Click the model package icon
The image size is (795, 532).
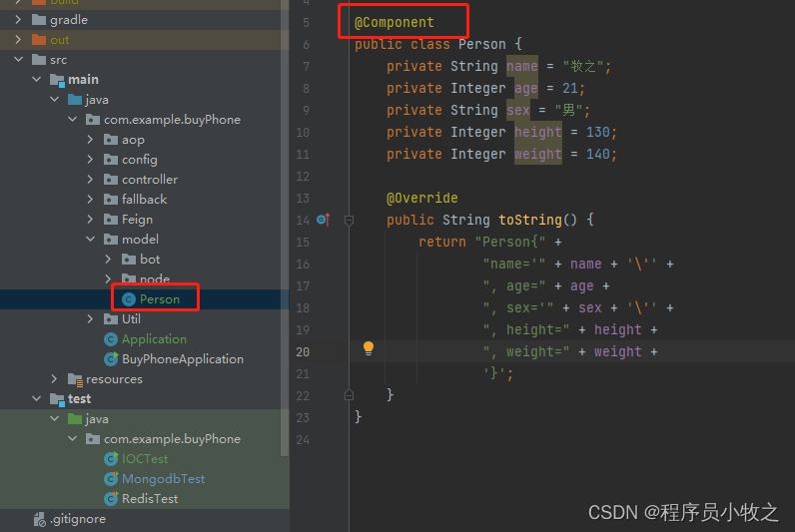click(111, 239)
